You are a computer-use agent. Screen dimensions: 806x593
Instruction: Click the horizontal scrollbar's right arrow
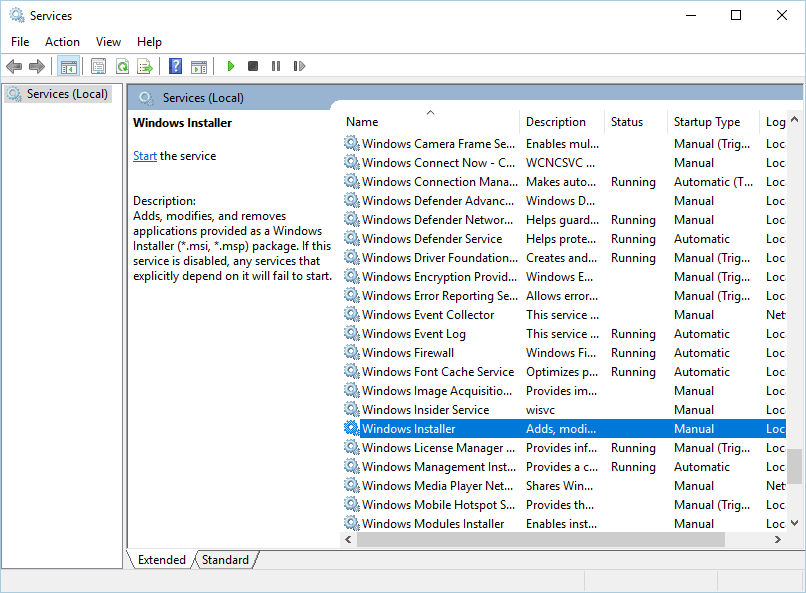778,539
